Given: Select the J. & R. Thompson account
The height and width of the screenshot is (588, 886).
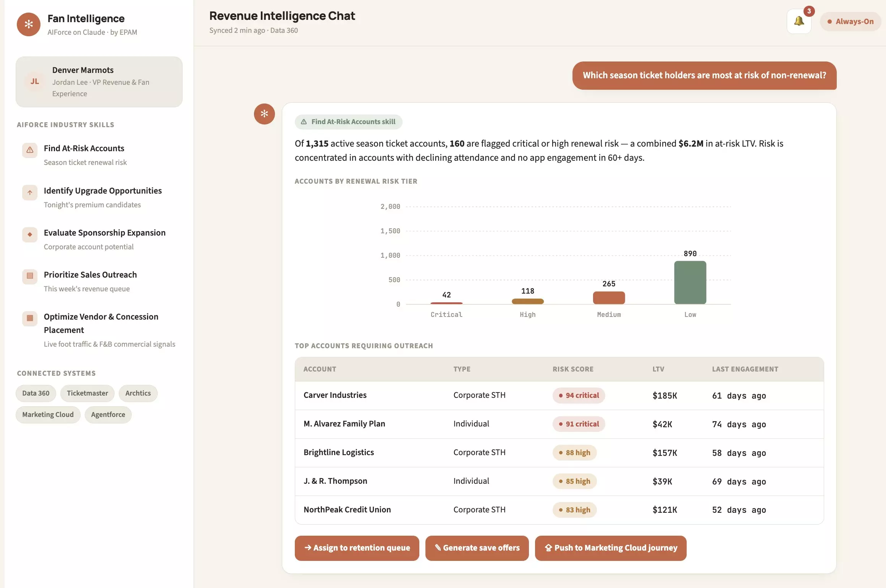Looking at the screenshot, I should pos(335,481).
